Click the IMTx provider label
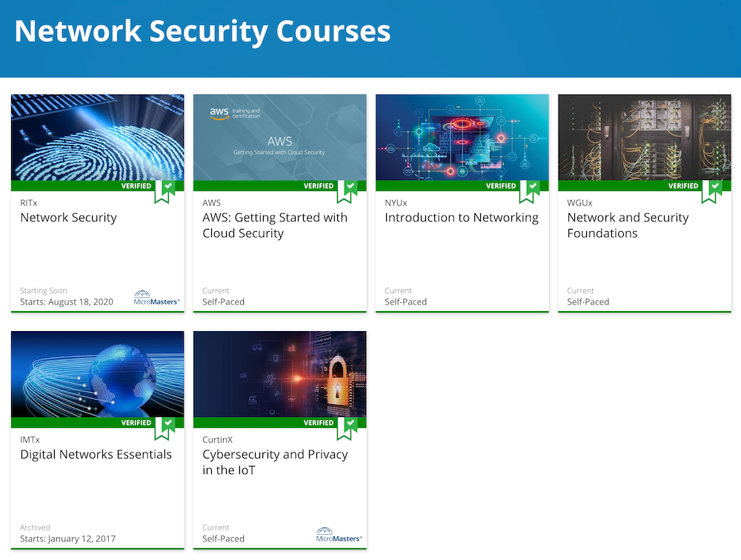The width and height of the screenshot is (741, 560). [x=30, y=439]
